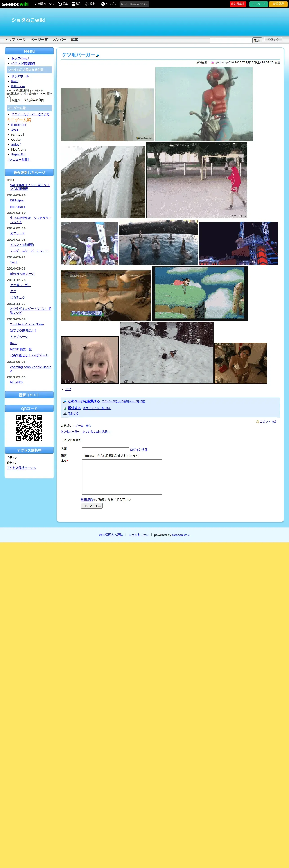Click the pixel art game GIF thumbnail

pyautogui.click(x=199, y=293)
